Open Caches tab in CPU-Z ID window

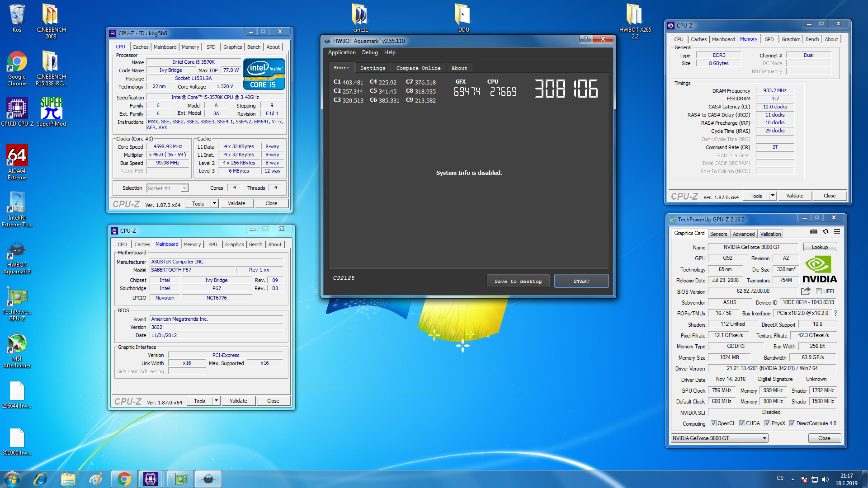pyautogui.click(x=140, y=47)
